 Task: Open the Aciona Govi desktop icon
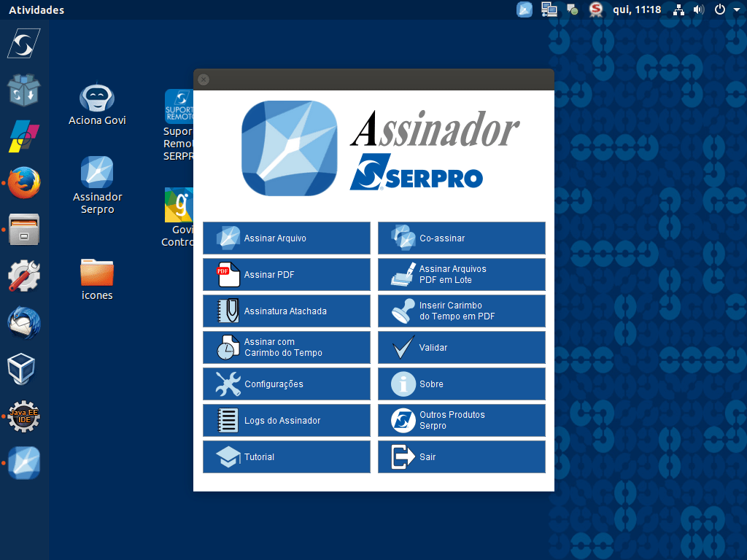pos(97,104)
